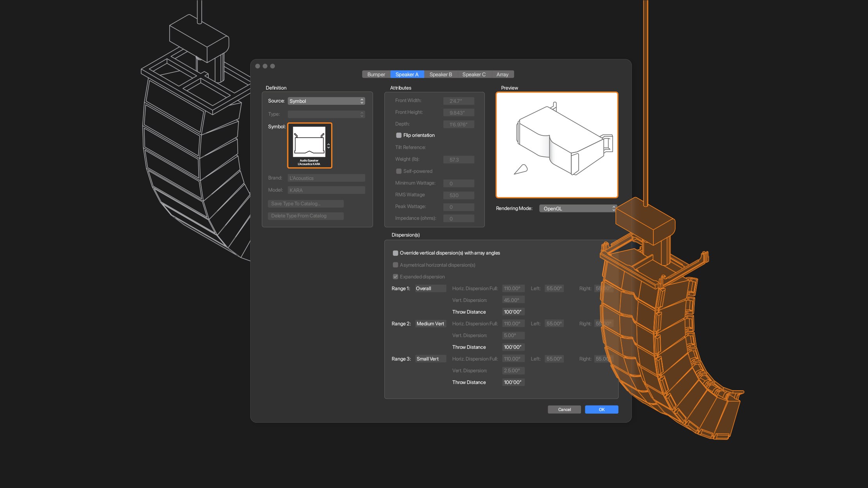Enable Override vertical dispersion with array angles
The height and width of the screenshot is (488, 868).
(x=395, y=253)
